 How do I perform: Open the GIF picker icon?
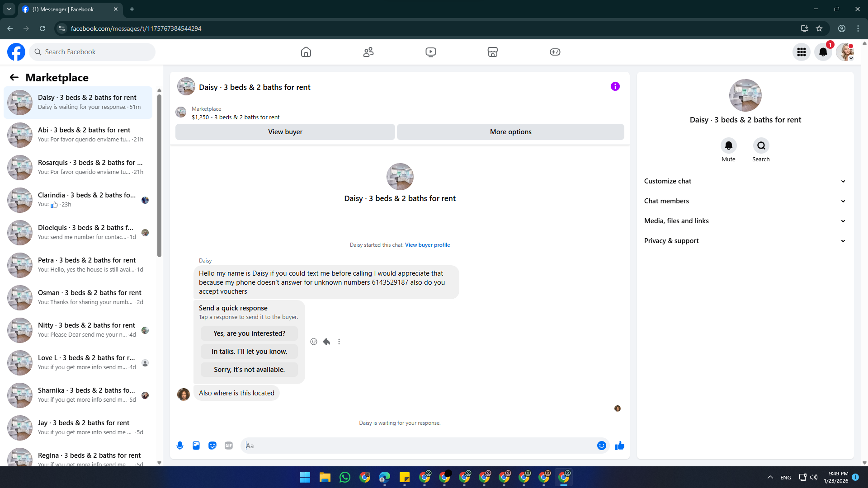[229, 446]
